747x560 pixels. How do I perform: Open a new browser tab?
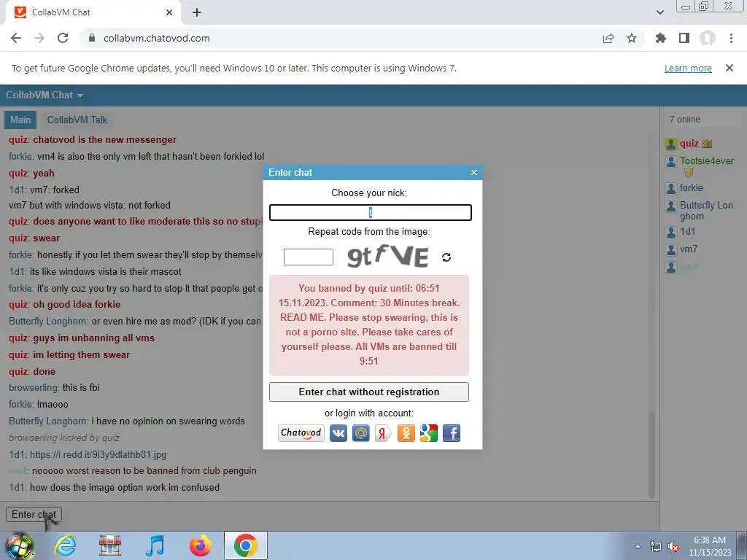tap(197, 12)
